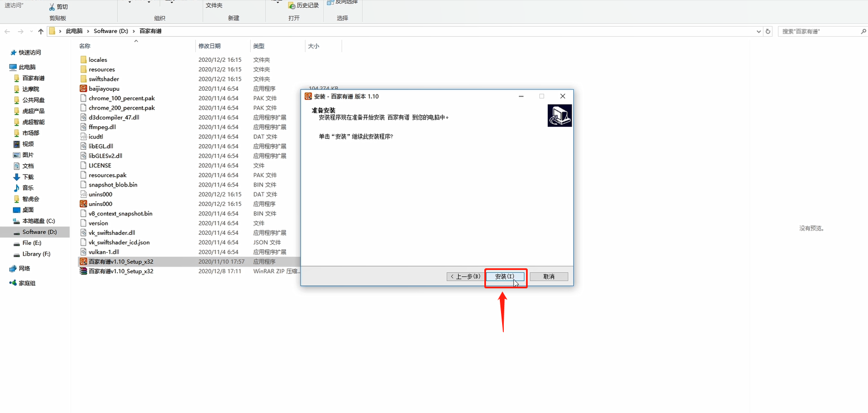Open 智虎会 in the navigation pane
The width and height of the screenshot is (868, 413).
click(30, 199)
